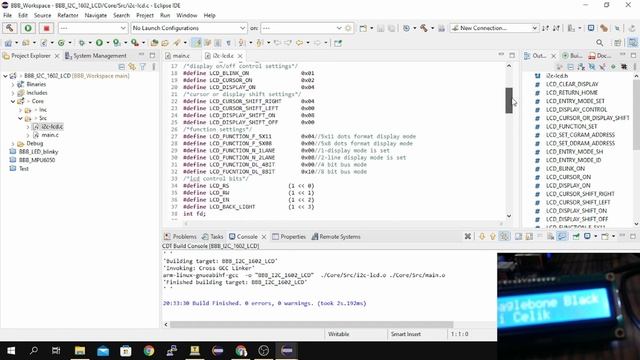Click the Windows Start button
This screenshot has width=640, height=360.
[11, 351]
